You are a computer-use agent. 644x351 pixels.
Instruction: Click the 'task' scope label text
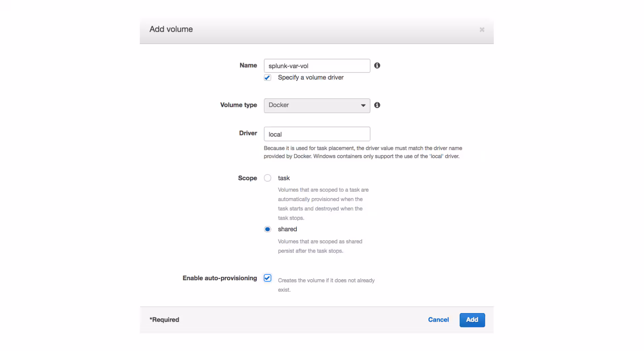[x=284, y=178]
